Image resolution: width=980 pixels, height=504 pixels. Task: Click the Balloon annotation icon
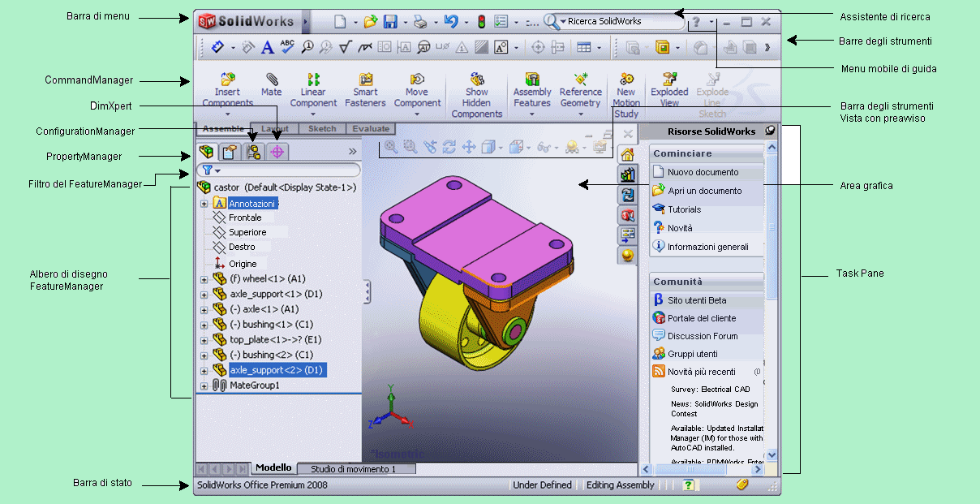tap(307, 48)
